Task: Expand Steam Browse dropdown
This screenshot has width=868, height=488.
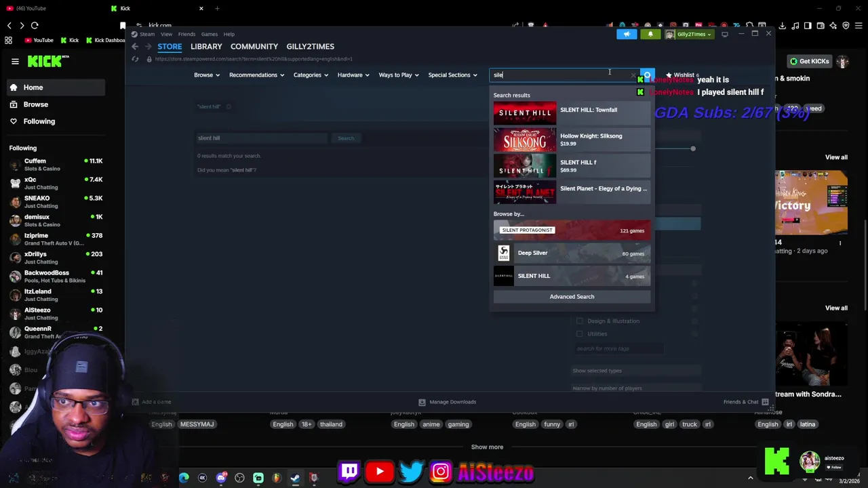Action: [x=207, y=75]
